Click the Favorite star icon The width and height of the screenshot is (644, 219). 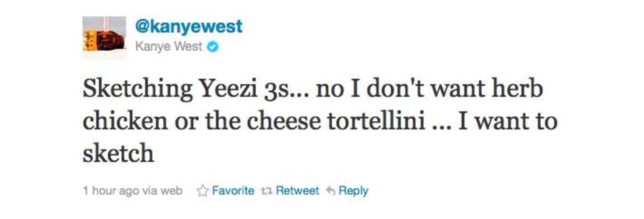pos(203,191)
